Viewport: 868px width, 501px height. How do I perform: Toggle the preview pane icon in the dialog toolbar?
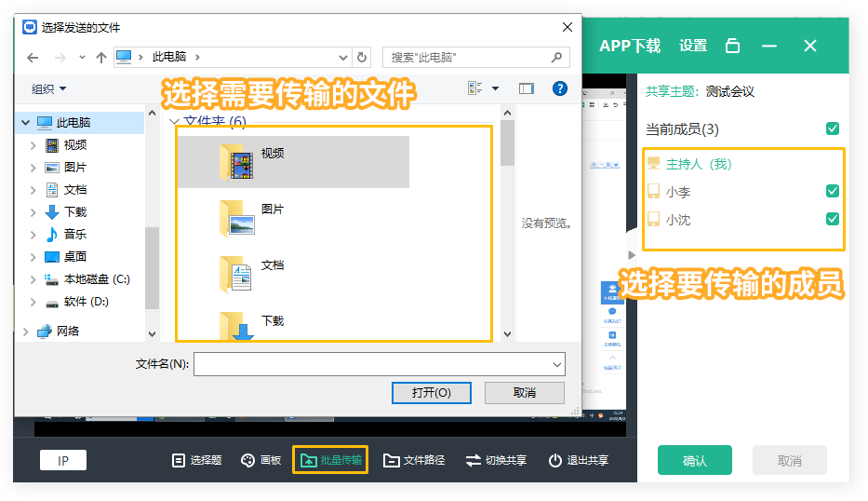[527, 88]
